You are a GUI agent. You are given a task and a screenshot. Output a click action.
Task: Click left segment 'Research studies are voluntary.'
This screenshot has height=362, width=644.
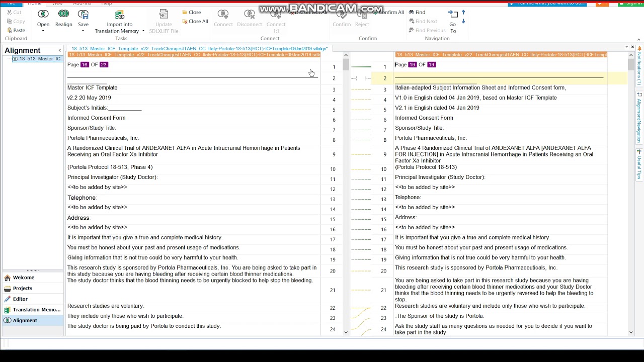(106, 306)
